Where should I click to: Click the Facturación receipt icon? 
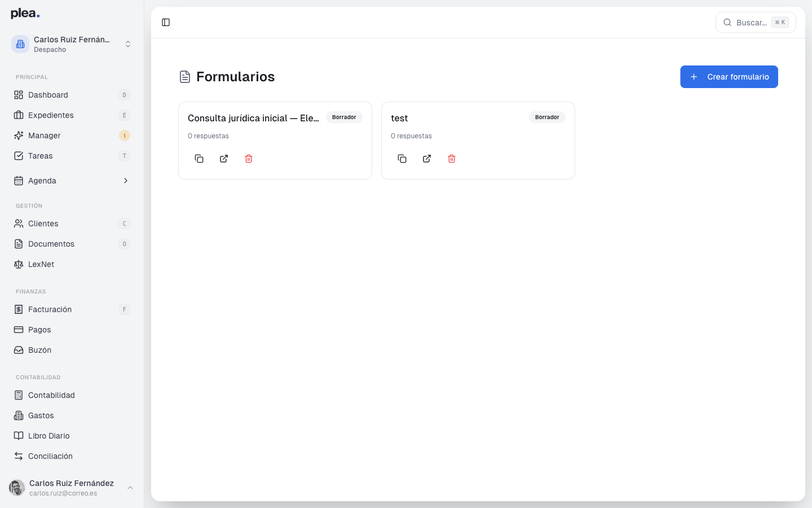tap(19, 309)
